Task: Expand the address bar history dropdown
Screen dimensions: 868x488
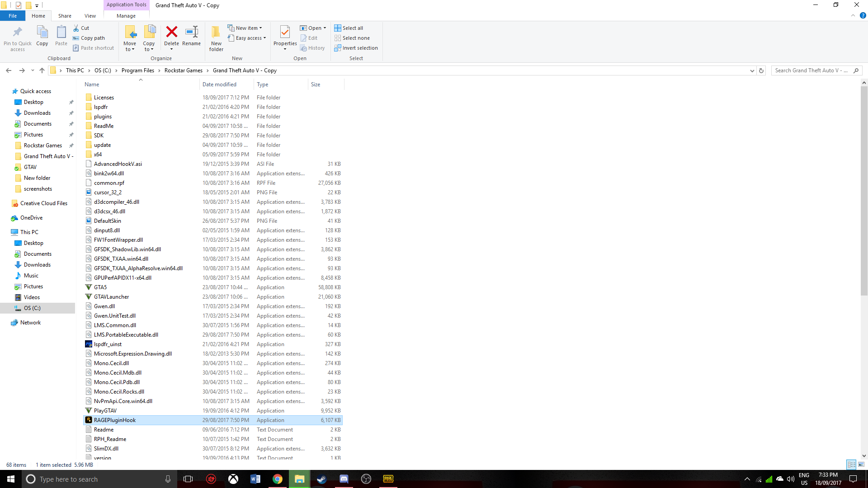Action: tap(752, 70)
